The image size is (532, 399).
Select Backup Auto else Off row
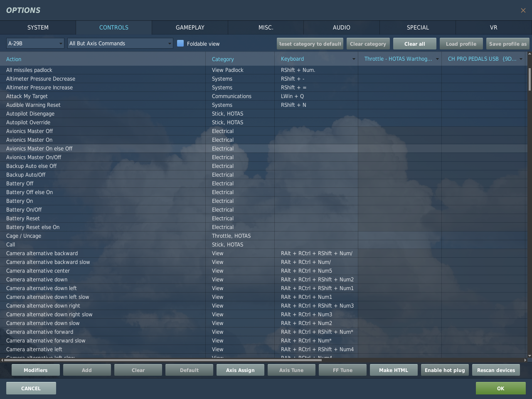[264, 166]
